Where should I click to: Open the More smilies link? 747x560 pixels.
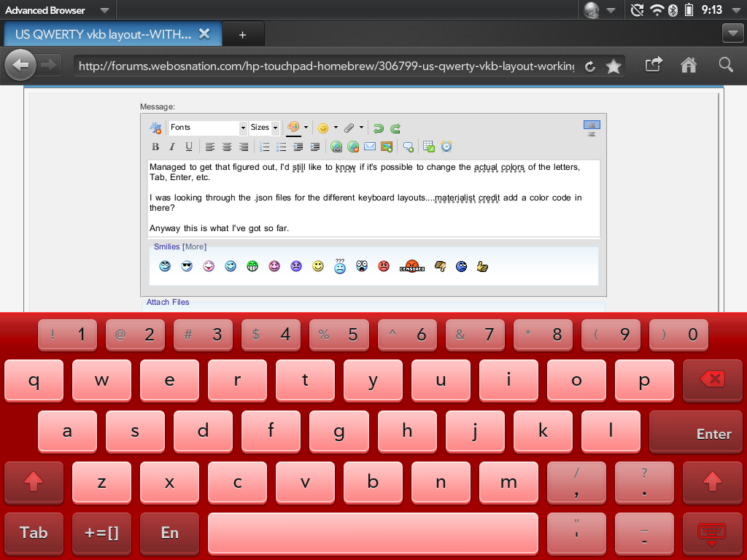(x=194, y=247)
